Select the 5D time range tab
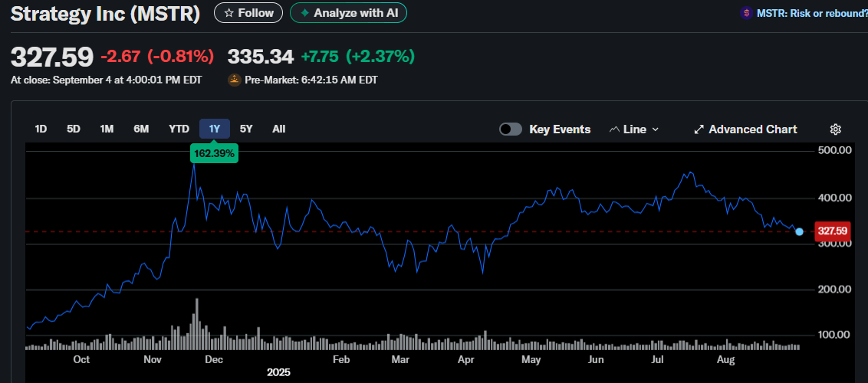868x383 pixels. coord(74,129)
